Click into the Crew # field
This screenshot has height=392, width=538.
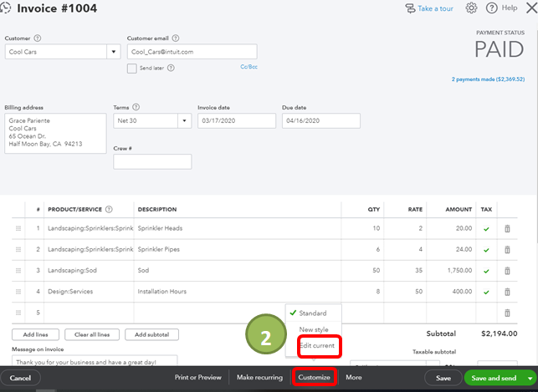pos(152,162)
